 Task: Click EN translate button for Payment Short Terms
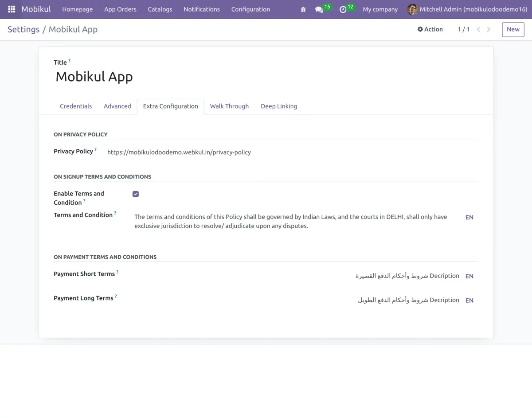click(x=469, y=276)
